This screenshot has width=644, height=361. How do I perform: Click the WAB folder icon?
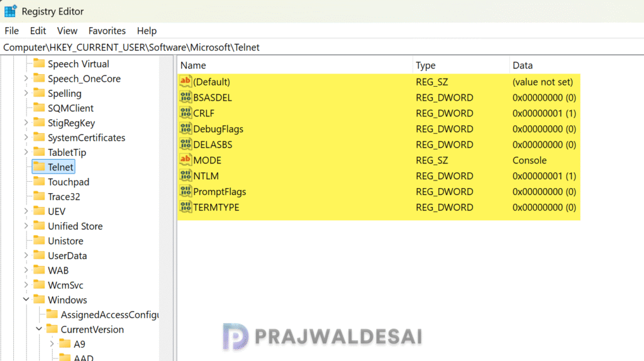click(39, 270)
